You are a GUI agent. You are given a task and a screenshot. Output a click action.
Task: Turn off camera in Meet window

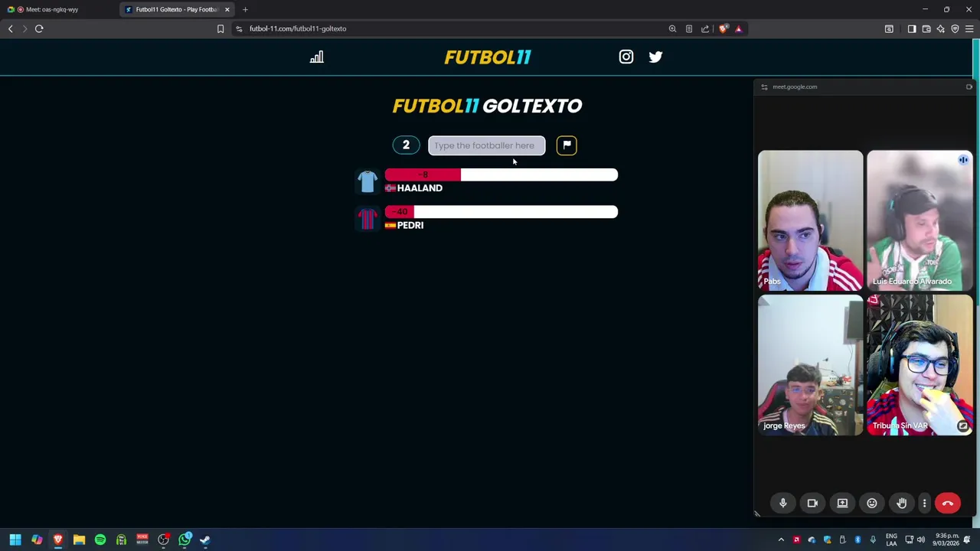(812, 503)
